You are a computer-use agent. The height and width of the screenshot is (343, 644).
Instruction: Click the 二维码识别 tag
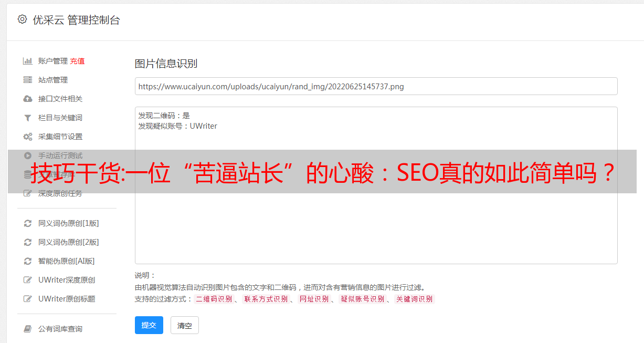coord(214,299)
